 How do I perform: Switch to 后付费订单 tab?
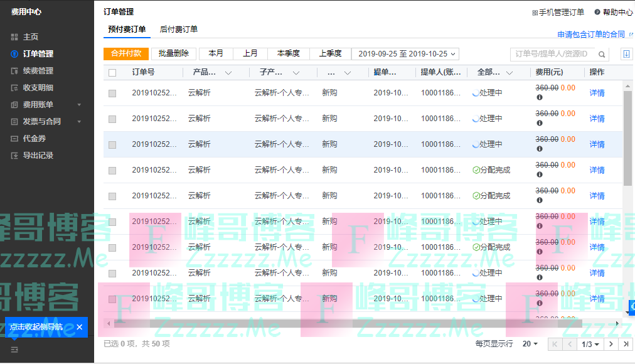[179, 29]
